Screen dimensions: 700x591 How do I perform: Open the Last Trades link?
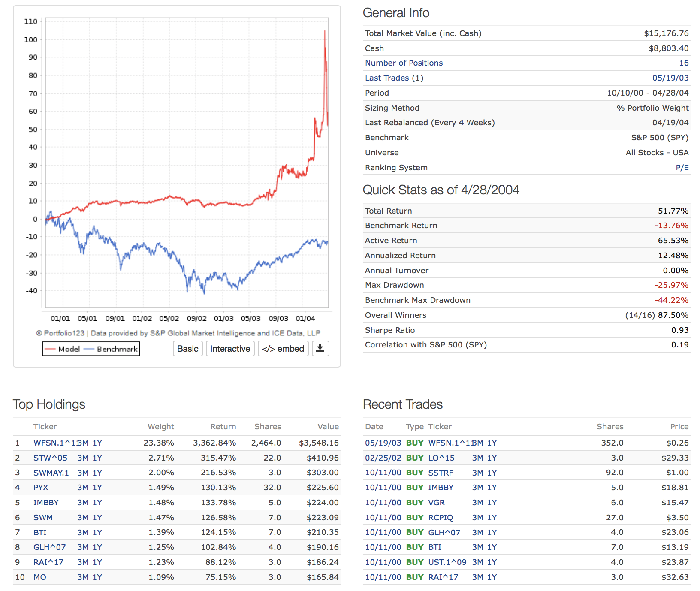pos(386,78)
